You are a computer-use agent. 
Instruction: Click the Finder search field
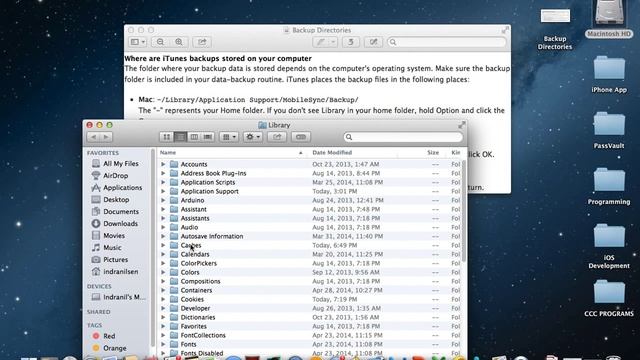tap(403, 137)
